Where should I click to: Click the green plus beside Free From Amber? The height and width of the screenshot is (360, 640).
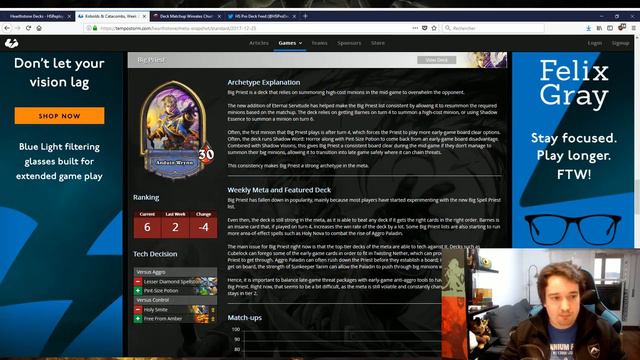pos(138,318)
